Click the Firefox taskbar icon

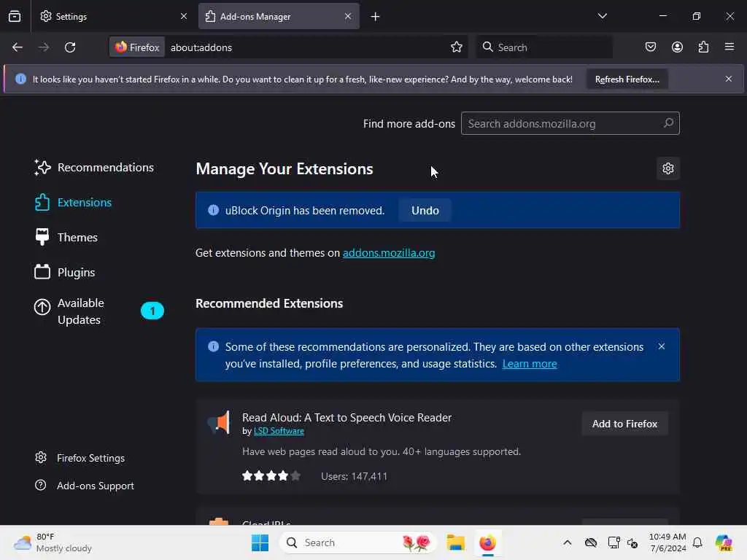(x=487, y=542)
